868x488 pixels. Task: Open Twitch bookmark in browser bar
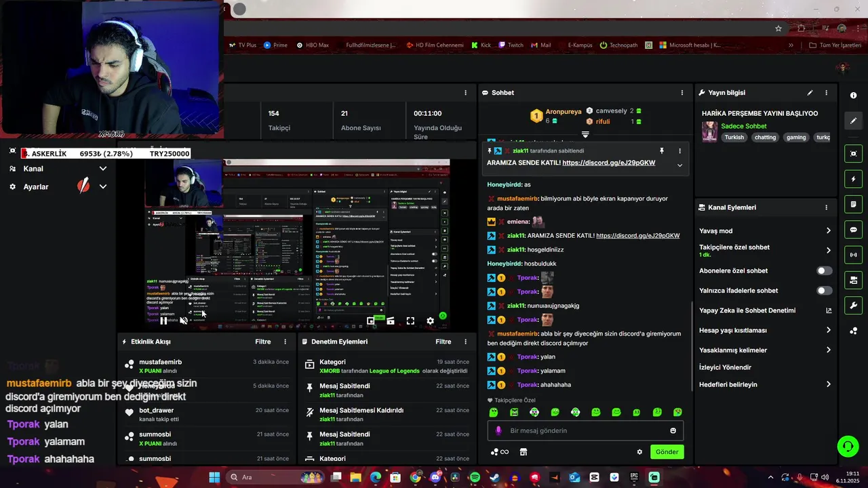tap(511, 45)
